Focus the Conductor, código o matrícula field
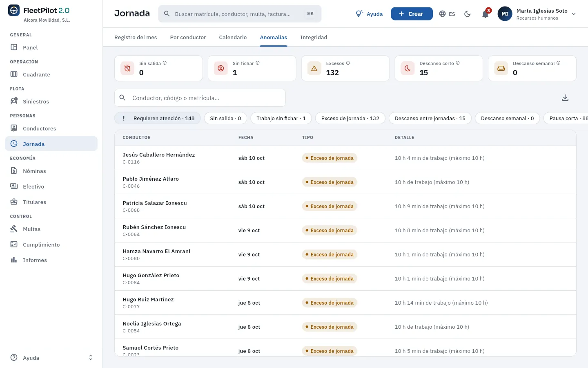This screenshot has height=368, width=588. (x=200, y=98)
